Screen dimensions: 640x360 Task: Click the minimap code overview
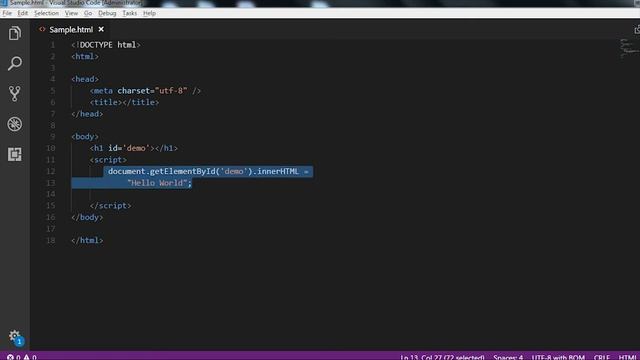click(629, 48)
